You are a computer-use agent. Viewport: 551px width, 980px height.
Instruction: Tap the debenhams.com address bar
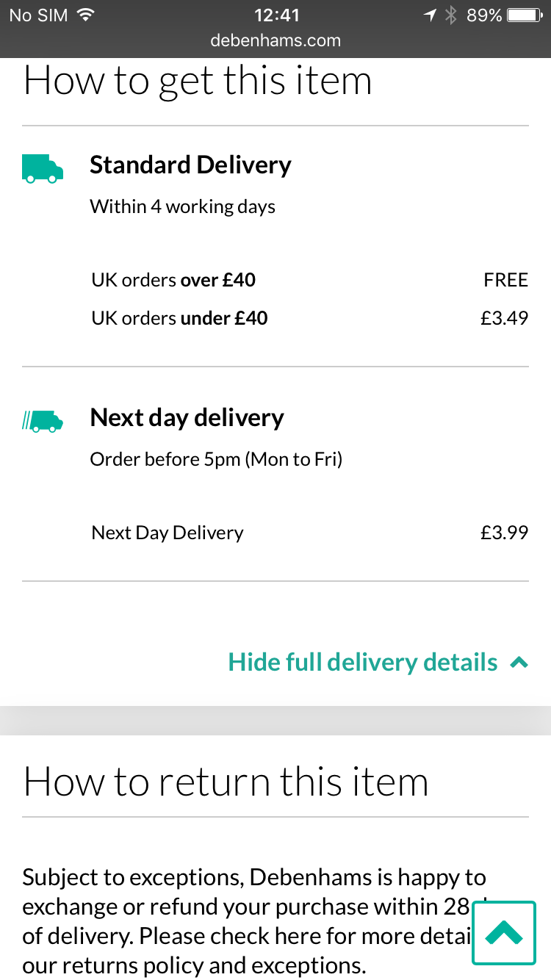pyautogui.click(x=275, y=41)
